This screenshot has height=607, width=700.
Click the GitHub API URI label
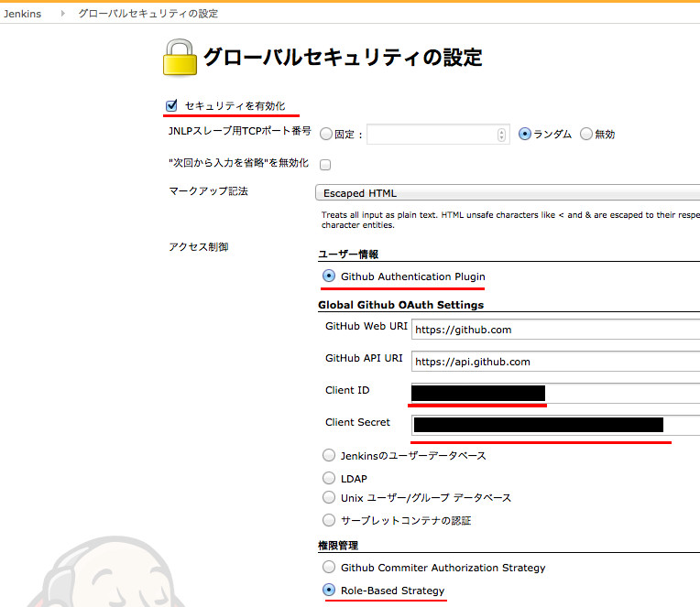364,358
